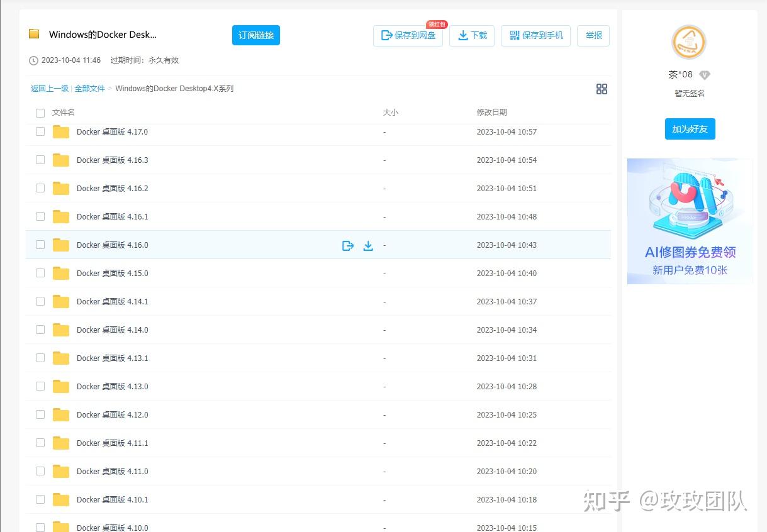Check the box for Docker 桌面版 4.16.2
Viewport: 767px width, 532px height.
coord(40,188)
